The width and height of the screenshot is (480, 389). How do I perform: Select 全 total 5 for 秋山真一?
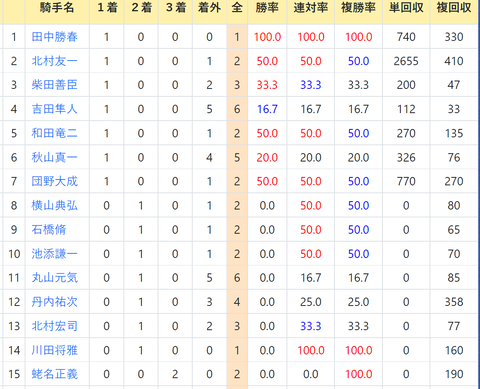coord(237,157)
